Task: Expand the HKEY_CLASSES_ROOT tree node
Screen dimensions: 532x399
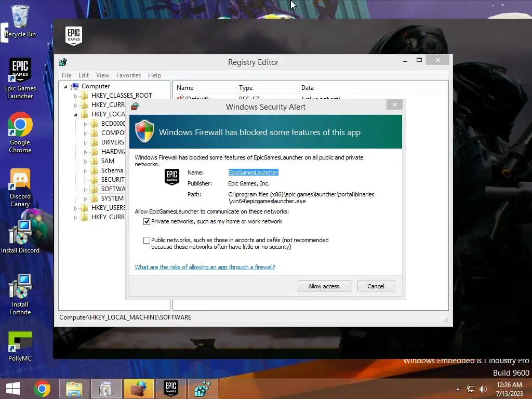Action: point(75,96)
